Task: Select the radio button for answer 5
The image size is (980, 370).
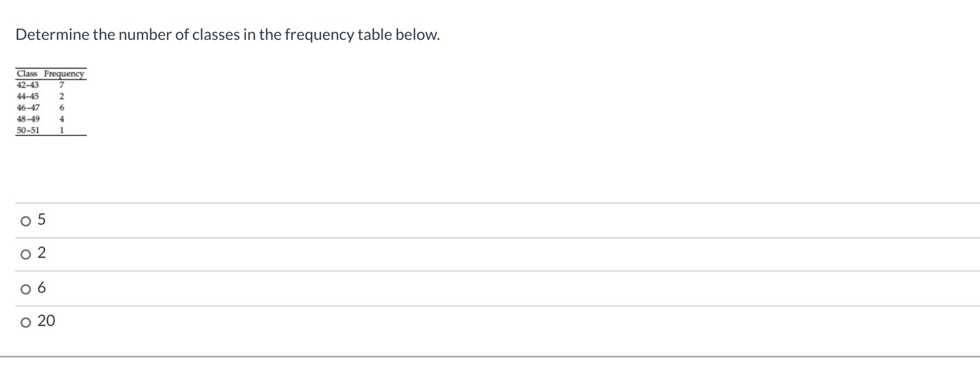Action: (x=26, y=221)
